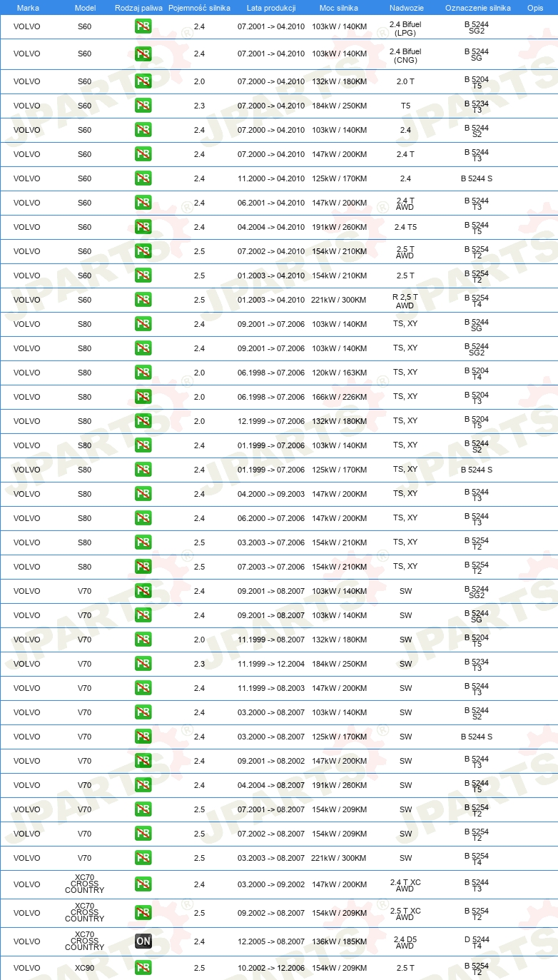Select the 120kW / 163KM power cell

(339, 373)
